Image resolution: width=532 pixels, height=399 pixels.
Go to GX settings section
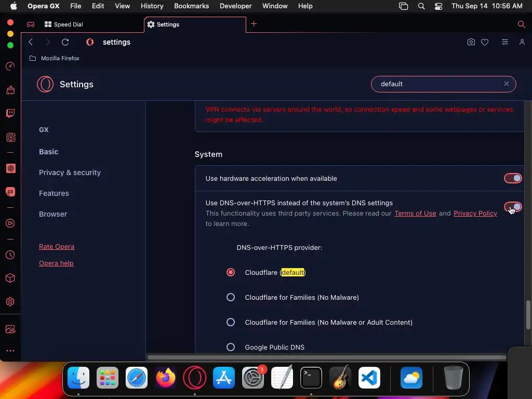[x=44, y=129]
